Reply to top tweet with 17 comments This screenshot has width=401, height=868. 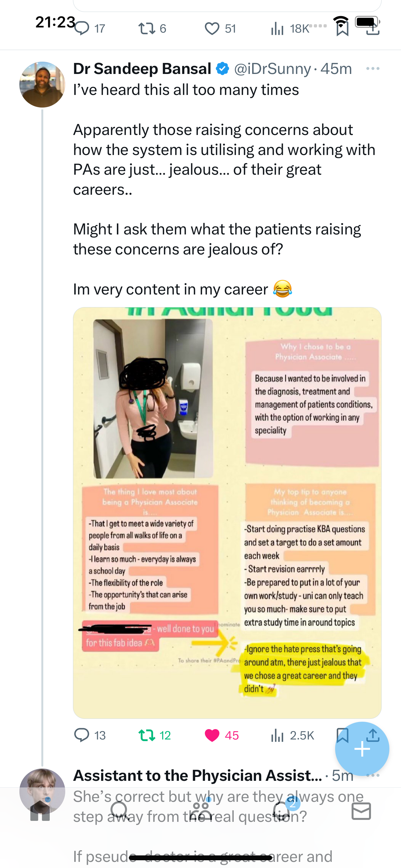click(x=90, y=29)
